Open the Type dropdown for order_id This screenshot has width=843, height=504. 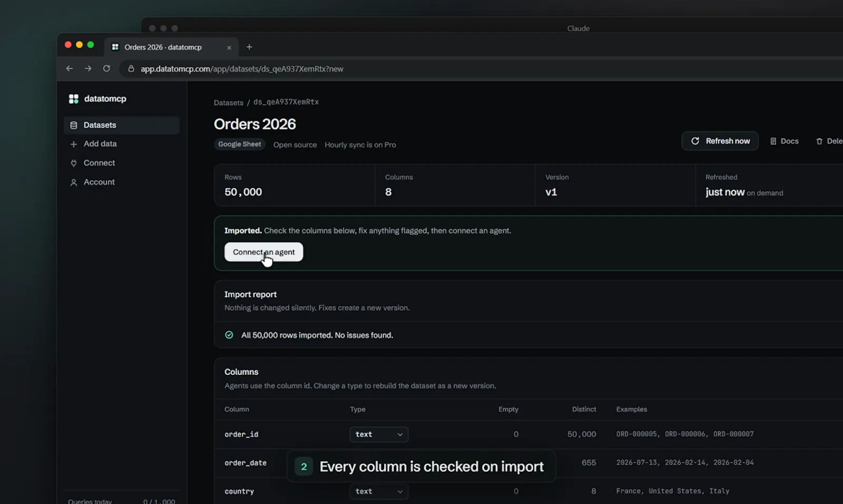[379, 434]
